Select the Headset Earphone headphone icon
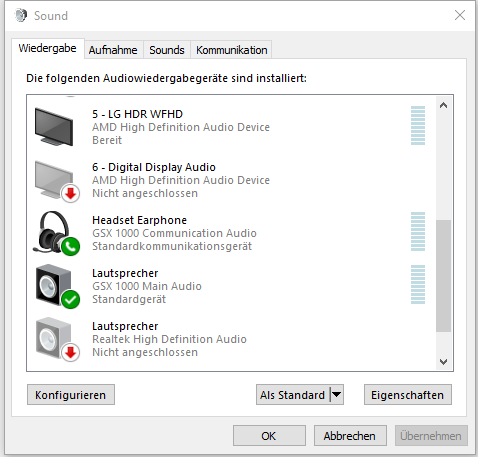478x457 pixels. pyautogui.click(x=54, y=232)
